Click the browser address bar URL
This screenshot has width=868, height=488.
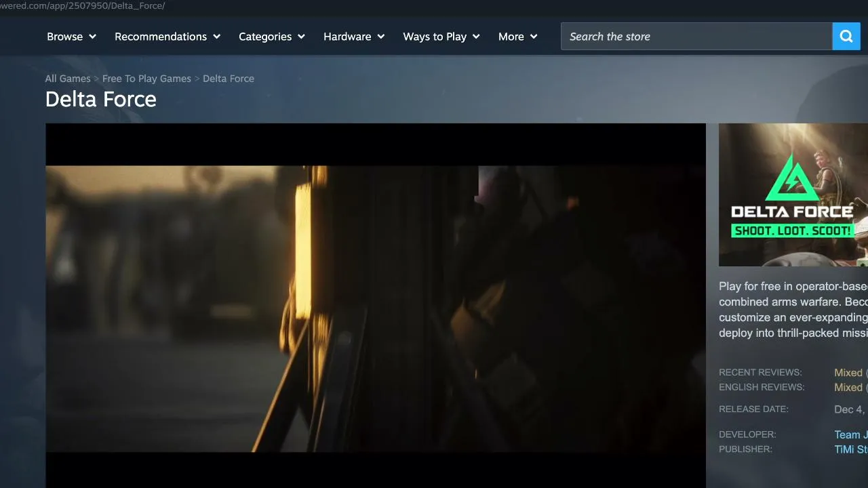click(83, 5)
